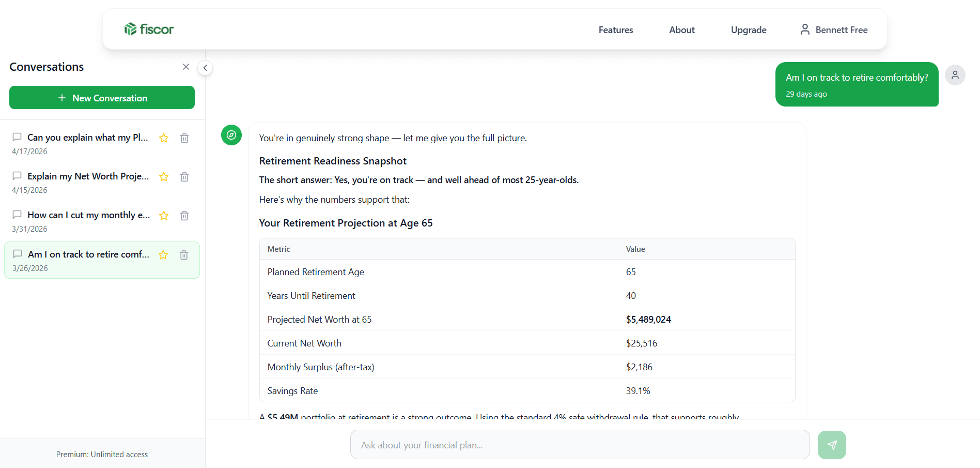Delete the 'How can I cut my monthly' conversation
The image size is (980, 468).
184,216
